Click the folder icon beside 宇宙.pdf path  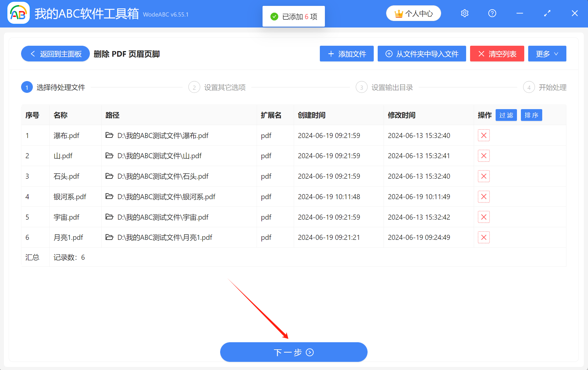[109, 217]
